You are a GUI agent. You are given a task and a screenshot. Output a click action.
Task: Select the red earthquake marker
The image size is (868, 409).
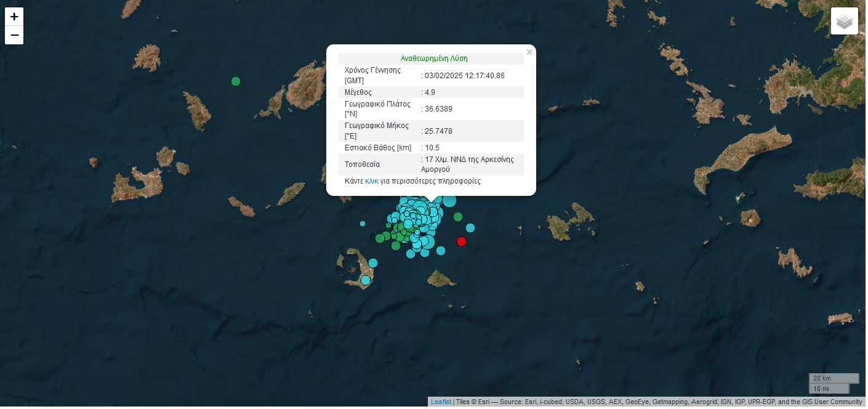coord(462,241)
